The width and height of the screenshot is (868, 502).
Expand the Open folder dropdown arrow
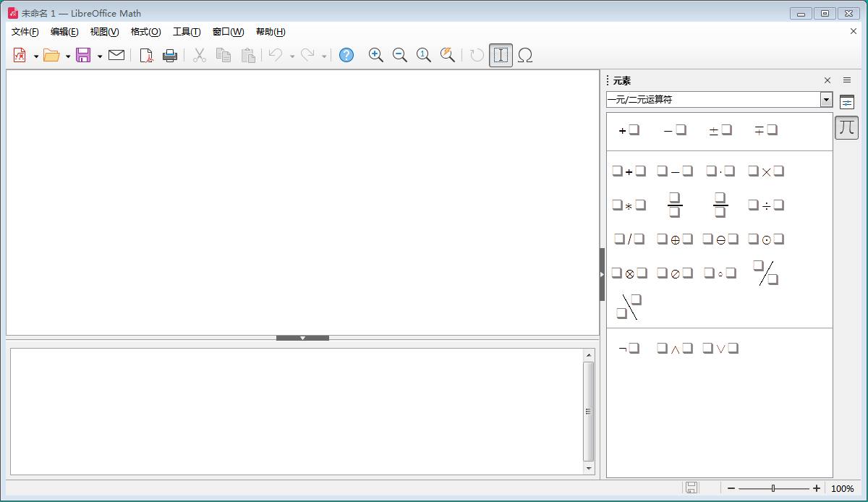coord(68,56)
